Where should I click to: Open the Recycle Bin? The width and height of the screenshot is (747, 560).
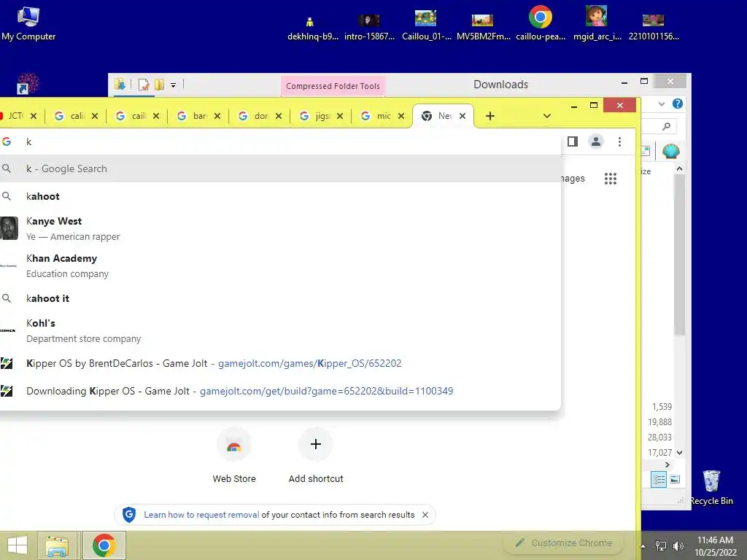click(x=711, y=487)
